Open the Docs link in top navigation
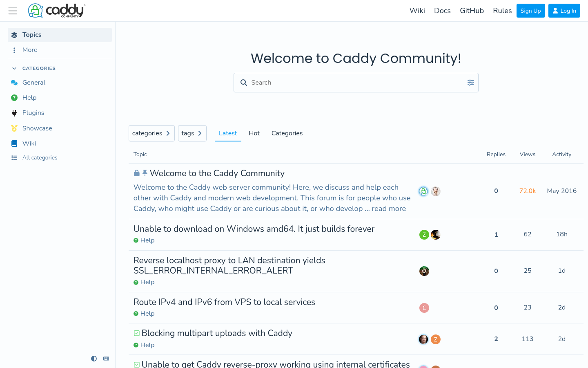 (442, 11)
